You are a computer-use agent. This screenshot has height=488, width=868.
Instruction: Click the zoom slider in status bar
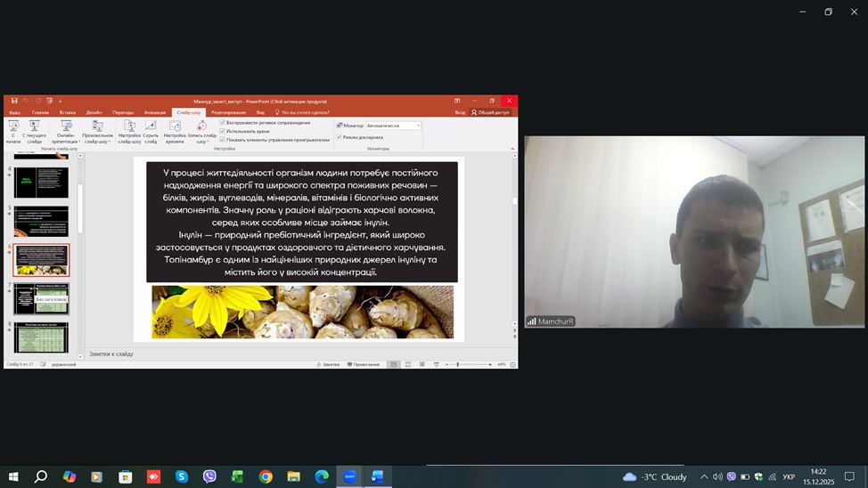pyautogui.click(x=457, y=364)
